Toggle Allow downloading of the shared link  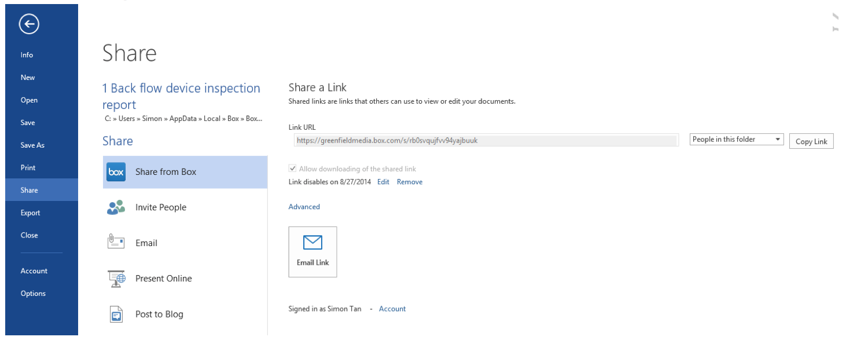pyautogui.click(x=293, y=169)
